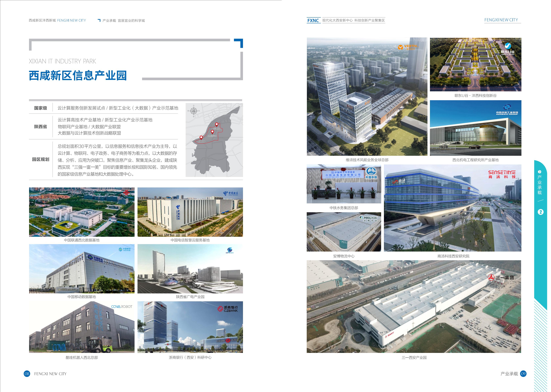Open the 商汤科技西安研究院 building photo
This screenshot has width=551, height=392.
(453, 208)
